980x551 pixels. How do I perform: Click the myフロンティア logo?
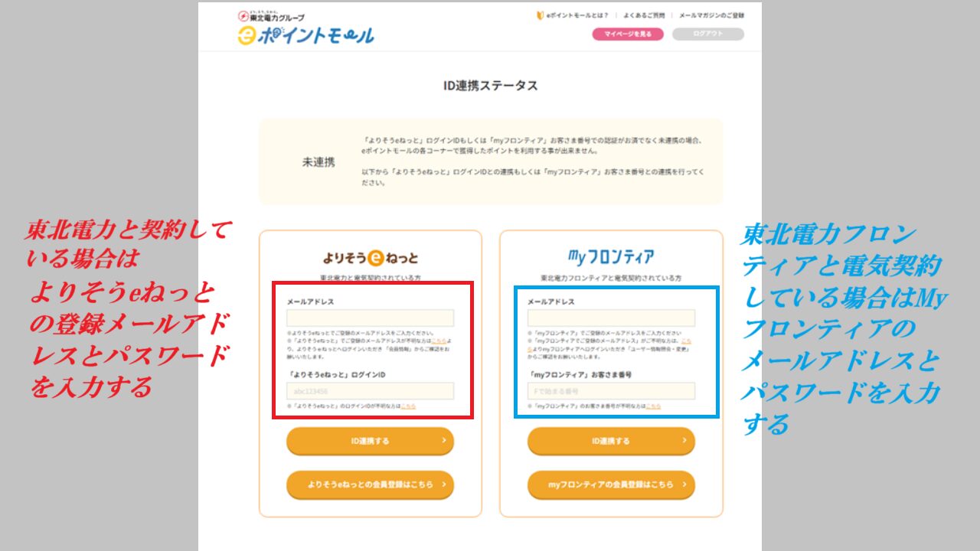coord(611,257)
